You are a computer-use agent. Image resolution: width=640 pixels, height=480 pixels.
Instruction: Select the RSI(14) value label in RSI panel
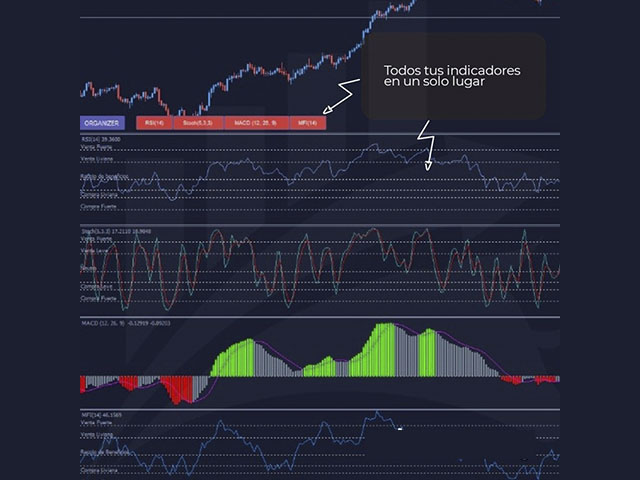coord(101,139)
